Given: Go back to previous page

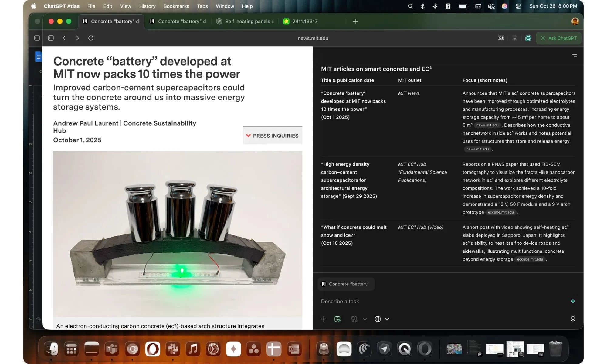Looking at the screenshot, I should (x=64, y=38).
